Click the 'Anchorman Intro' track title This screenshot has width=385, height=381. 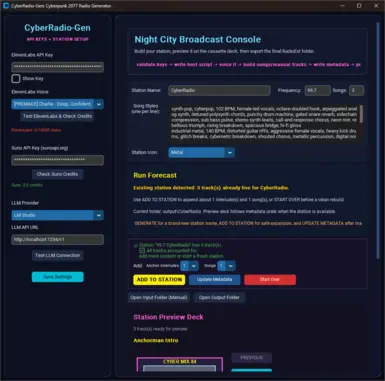click(156, 340)
